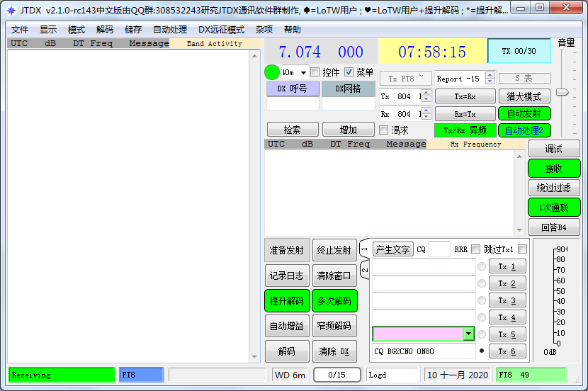588x391 pixels.
Task: Decrease the Report value with down arrow
Action: point(490,81)
